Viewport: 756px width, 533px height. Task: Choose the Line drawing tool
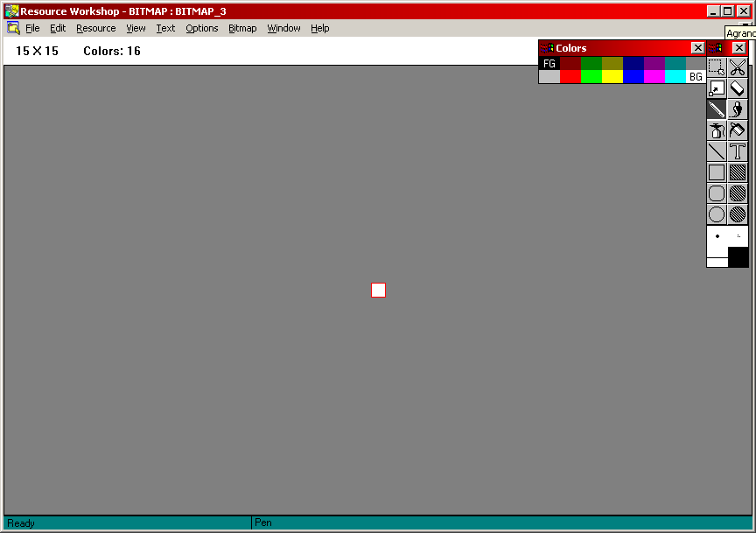click(x=717, y=151)
